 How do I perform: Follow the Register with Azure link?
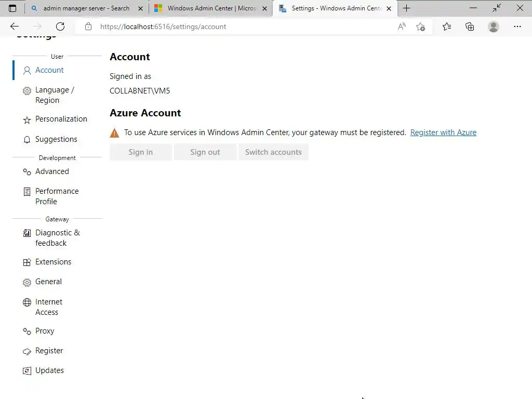coord(443,132)
